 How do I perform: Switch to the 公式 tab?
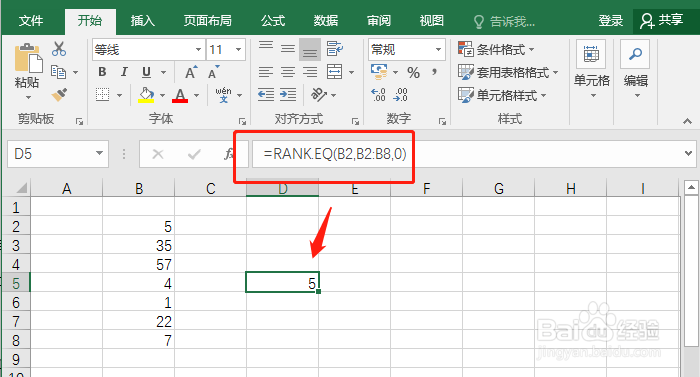tap(273, 21)
